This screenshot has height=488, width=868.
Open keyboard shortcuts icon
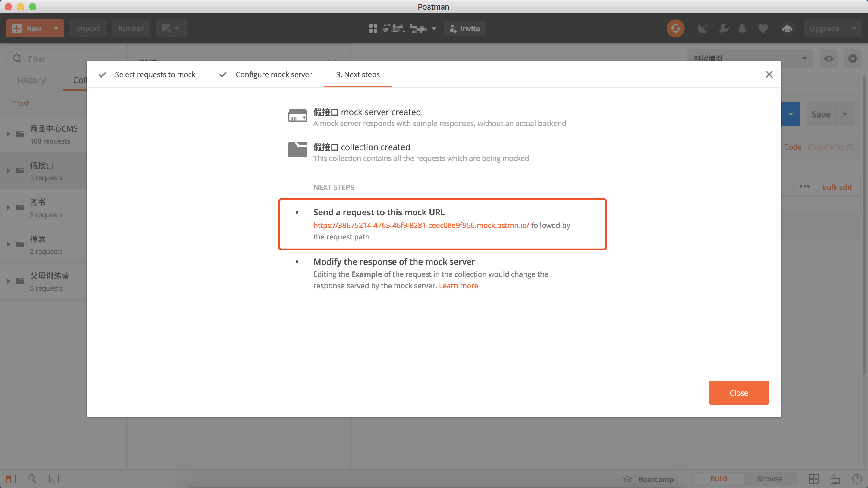[835, 479]
